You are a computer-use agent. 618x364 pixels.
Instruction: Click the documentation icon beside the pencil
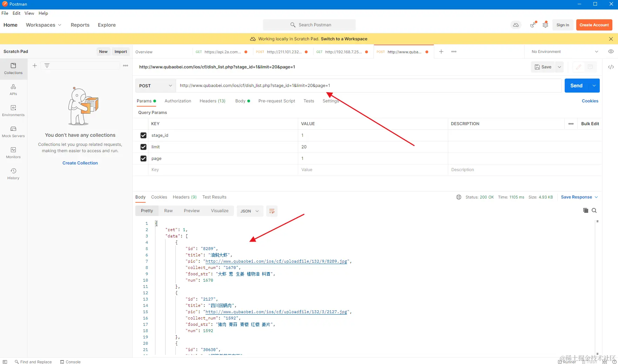(590, 67)
